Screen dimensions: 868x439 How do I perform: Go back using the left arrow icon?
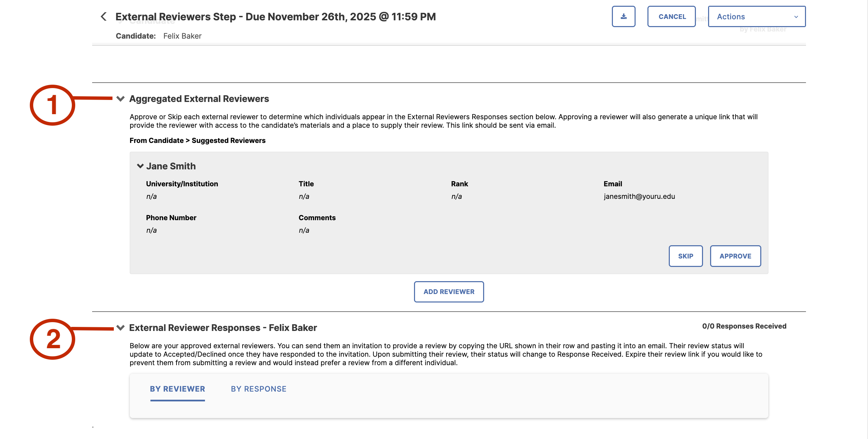pos(104,16)
